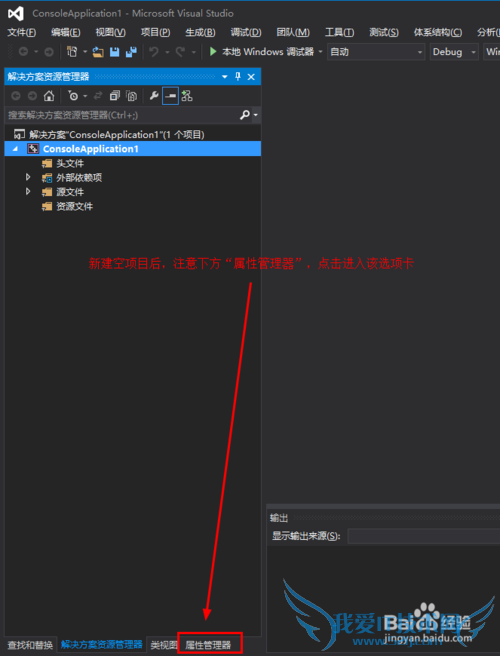Screen dimensions: 500x656
Task: Click the 输出 panel title bar
Action: coord(383,518)
